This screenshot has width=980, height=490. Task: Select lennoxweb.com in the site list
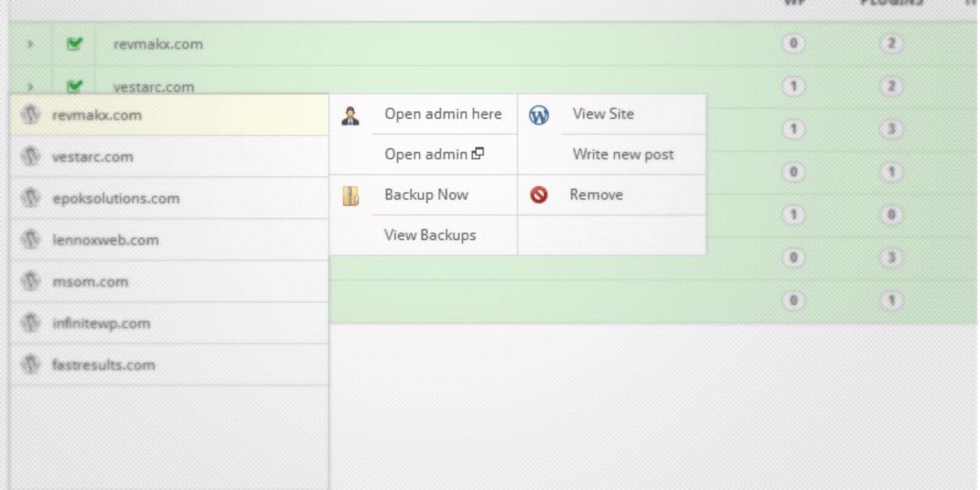(x=169, y=240)
